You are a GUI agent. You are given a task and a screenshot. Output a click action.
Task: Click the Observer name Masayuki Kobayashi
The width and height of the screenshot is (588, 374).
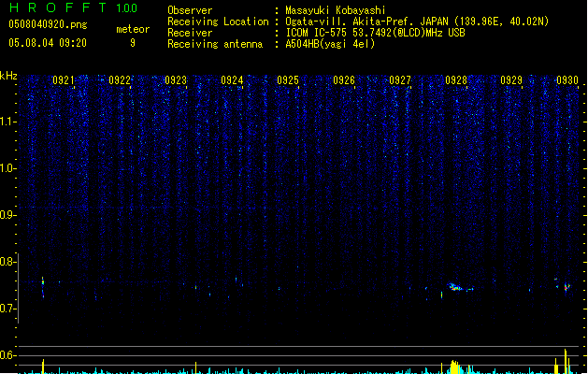[x=336, y=10]
